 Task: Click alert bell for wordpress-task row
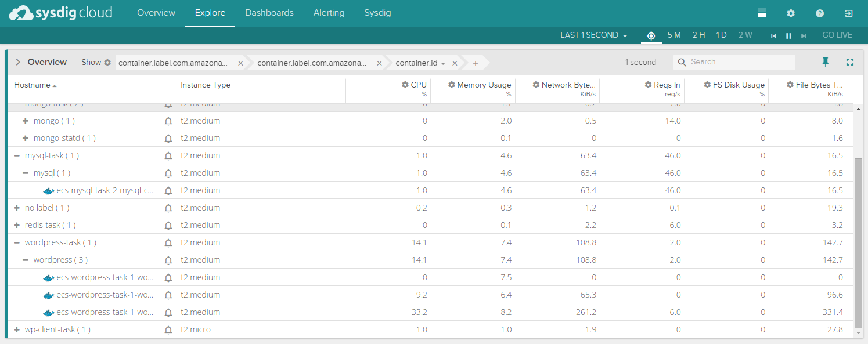pos(168,243)
